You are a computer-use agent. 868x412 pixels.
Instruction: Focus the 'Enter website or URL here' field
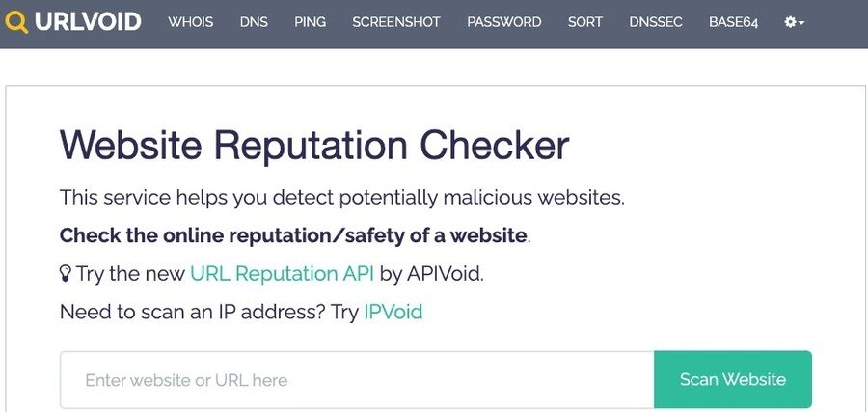pos(357,380)
